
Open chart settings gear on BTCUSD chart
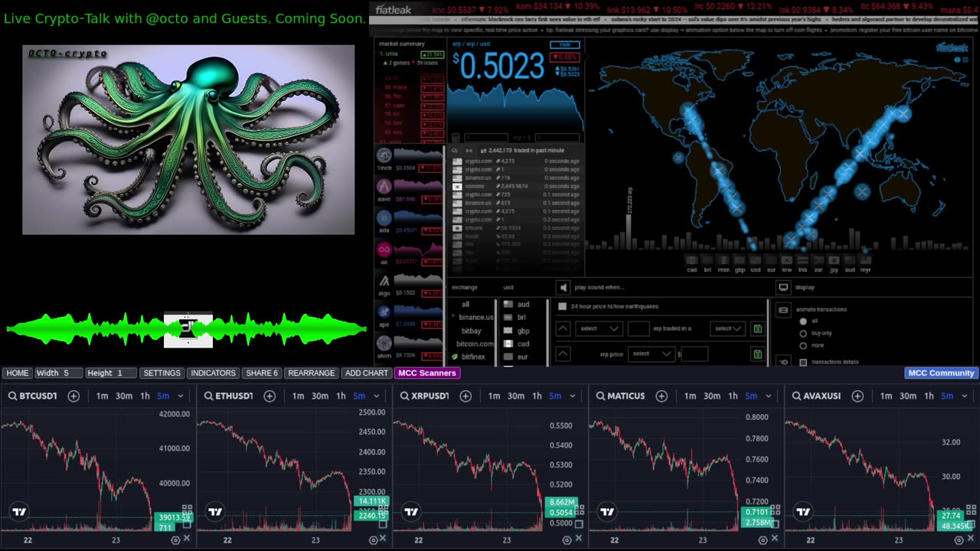[175, 540]
